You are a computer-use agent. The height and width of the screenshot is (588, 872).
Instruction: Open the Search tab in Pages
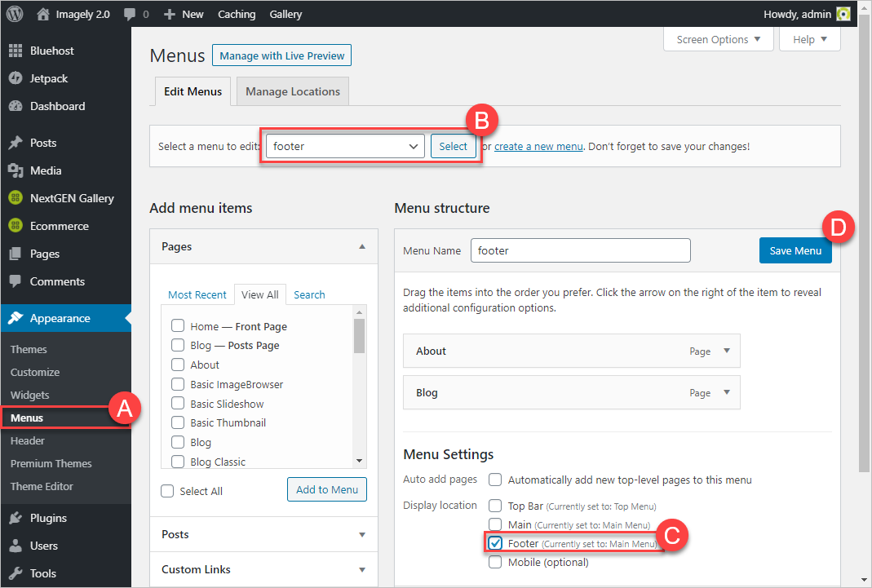click(309, 294)
